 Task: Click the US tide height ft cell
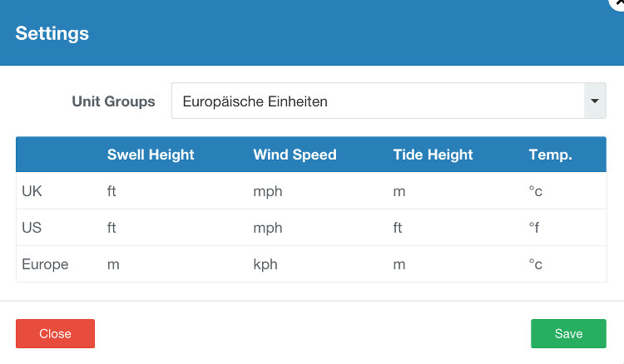[398, 228]
